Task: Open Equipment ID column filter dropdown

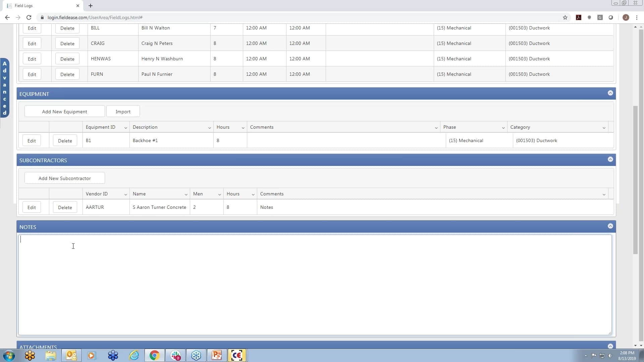Action: click(x=125, y=128)
